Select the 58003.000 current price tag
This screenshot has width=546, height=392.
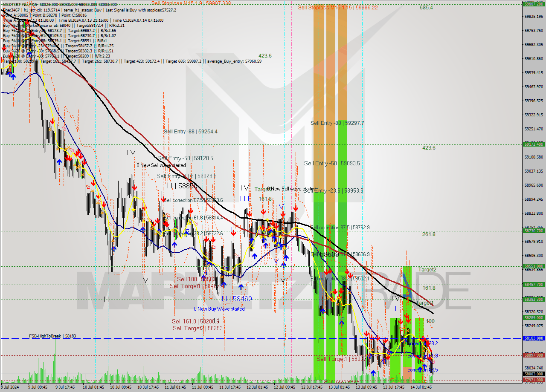pos(534,374)
